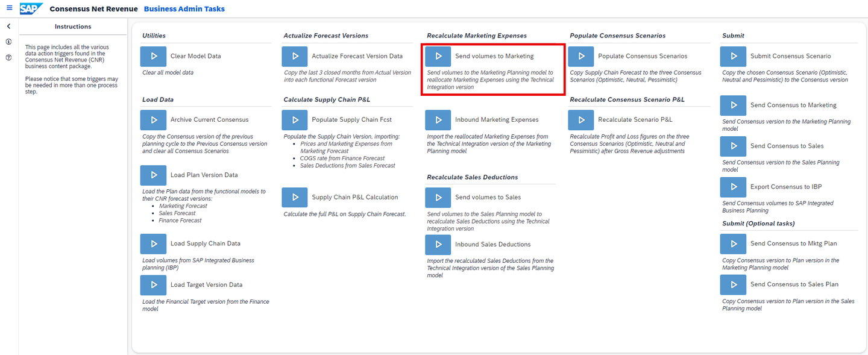Click the Actualize Forecast Version Data label
Viewport: 868px width, 355px height.
357,56
